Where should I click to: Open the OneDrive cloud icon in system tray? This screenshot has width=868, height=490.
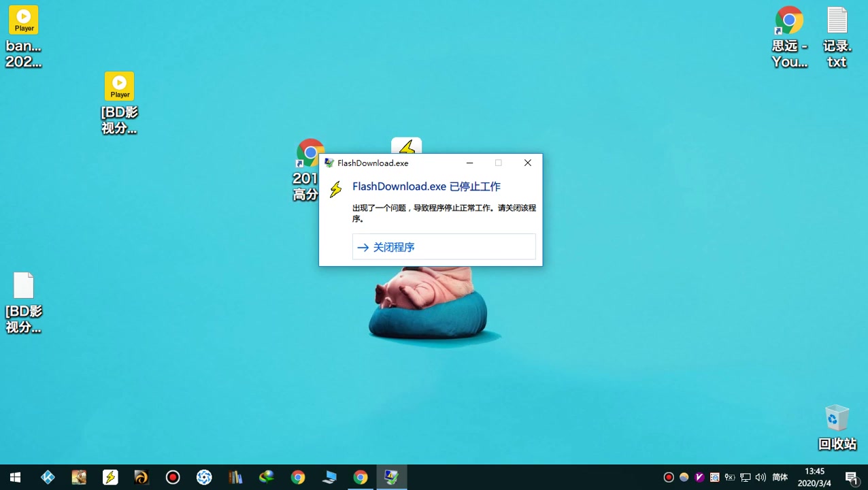(x=684, y=477)
